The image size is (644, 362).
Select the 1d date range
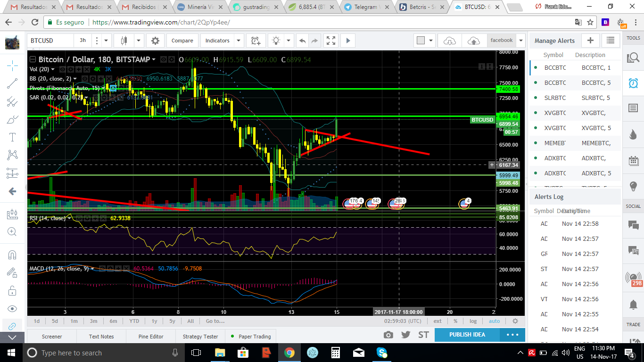[36, 321]
